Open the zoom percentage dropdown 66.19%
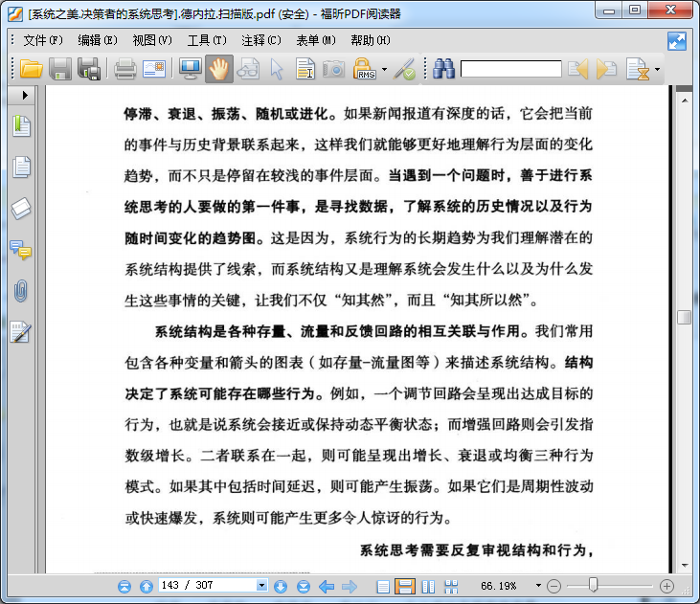Image resolution: width=700 pixels, height=604 pixels. click(x=538, y=585)
